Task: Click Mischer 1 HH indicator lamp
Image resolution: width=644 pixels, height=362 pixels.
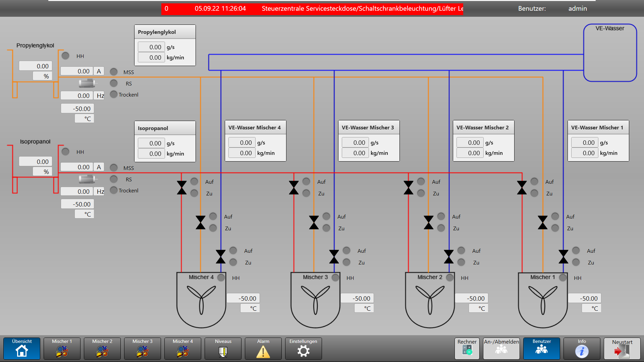Action: [563, 278]
